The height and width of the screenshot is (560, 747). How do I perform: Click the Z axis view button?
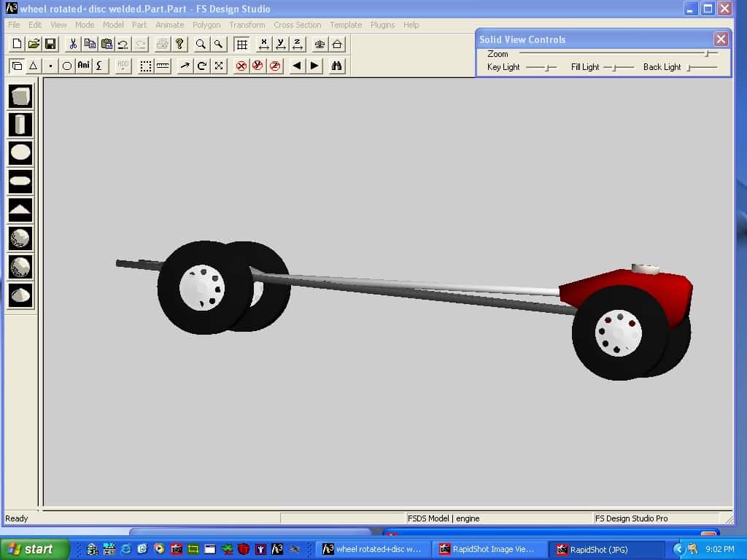pos(298,44)
